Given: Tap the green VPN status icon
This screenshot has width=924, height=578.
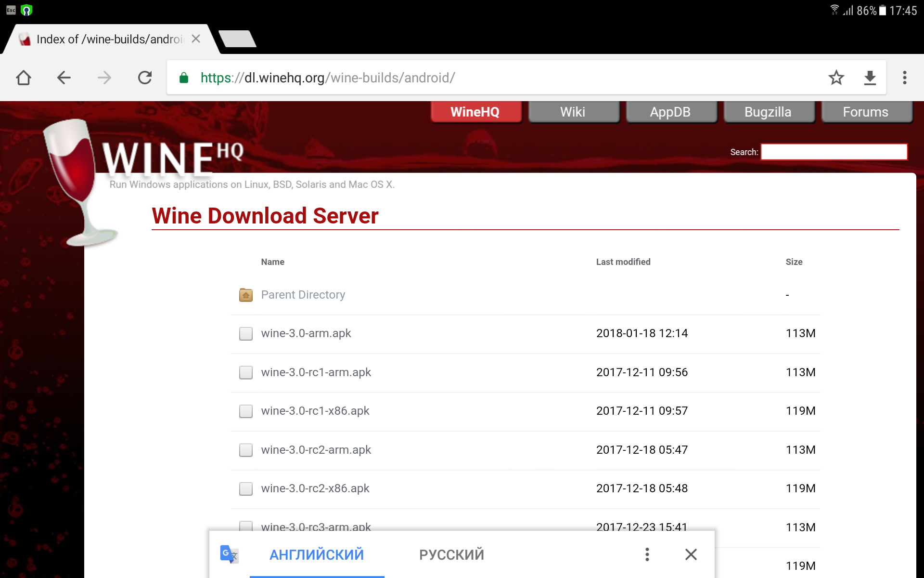Looking at the screenshot, I should [x=26, y=10].
